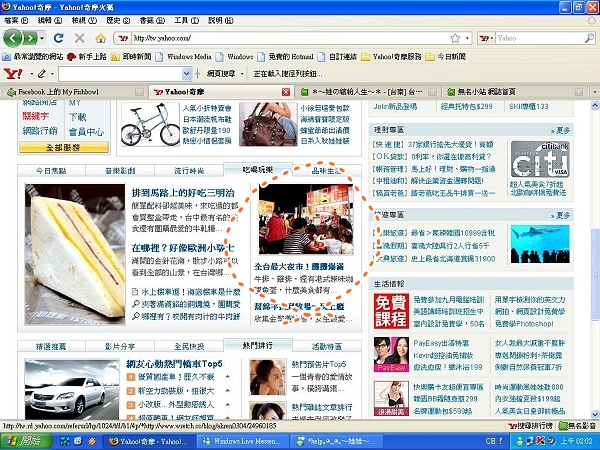This screenshot has width=600, height=450.
Task: Open the dropdown beside the pencil icon
Action: [x=52, y=73]
